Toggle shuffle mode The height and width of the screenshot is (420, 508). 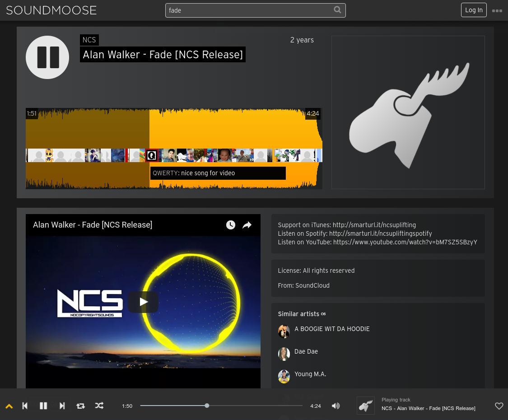[x=99, y=406]
